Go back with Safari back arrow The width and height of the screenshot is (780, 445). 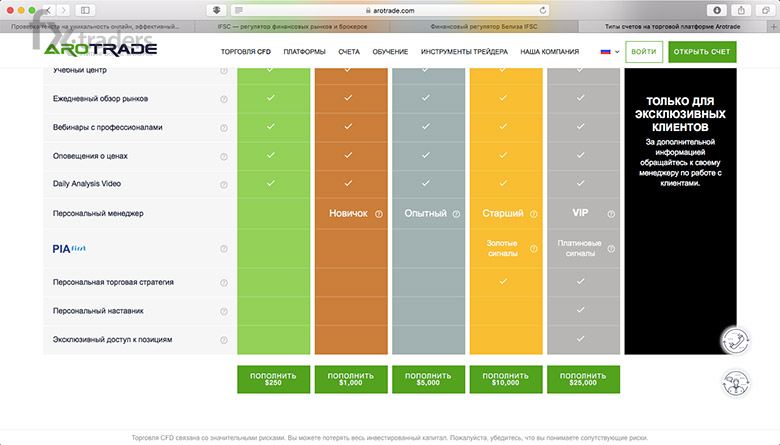tap(49, 10)
